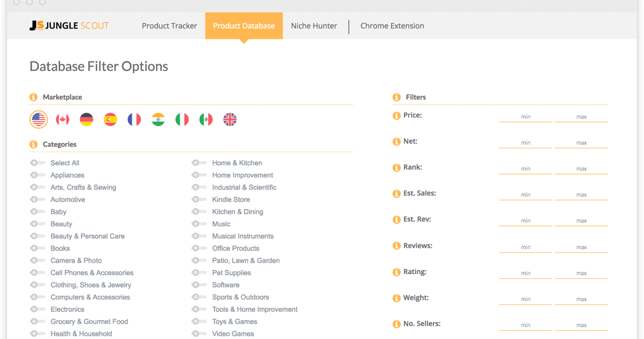
Task: Enable the Automotive category toggle
Action: tap(38, 200)
